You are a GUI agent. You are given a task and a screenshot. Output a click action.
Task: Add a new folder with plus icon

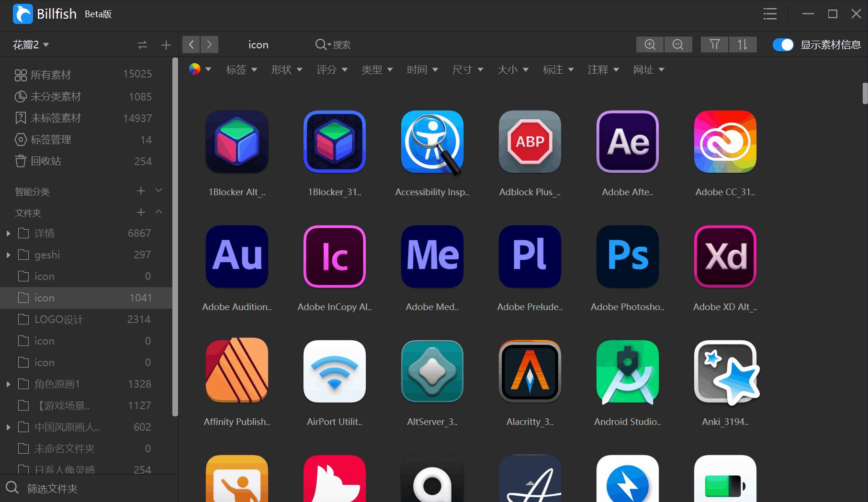coord(141,212)
